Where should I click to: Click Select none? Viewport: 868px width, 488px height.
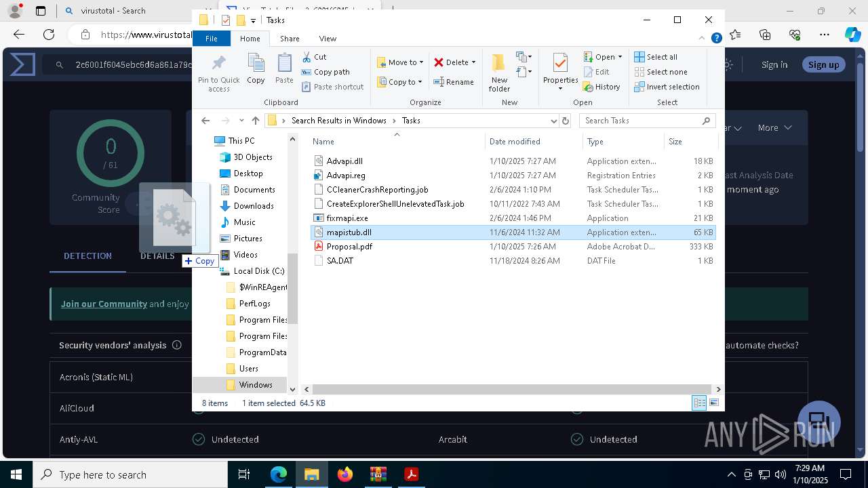(x=660, y=72)
